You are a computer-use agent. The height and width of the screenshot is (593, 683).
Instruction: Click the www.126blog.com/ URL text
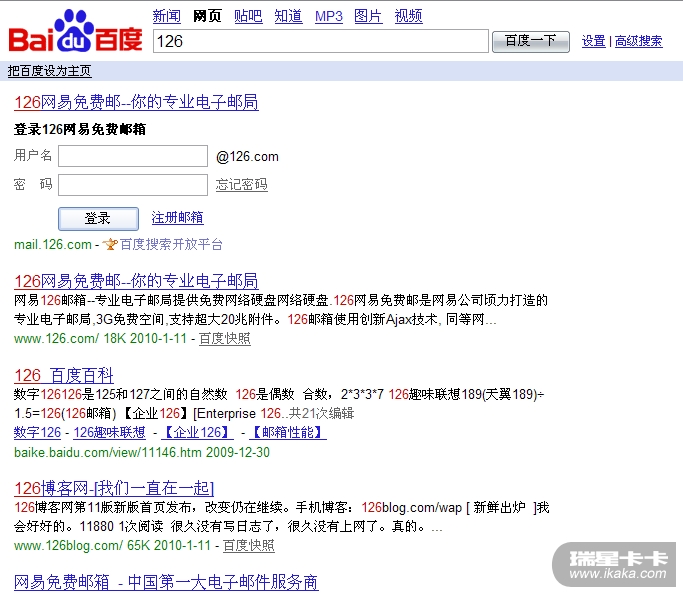coord(69,546)
